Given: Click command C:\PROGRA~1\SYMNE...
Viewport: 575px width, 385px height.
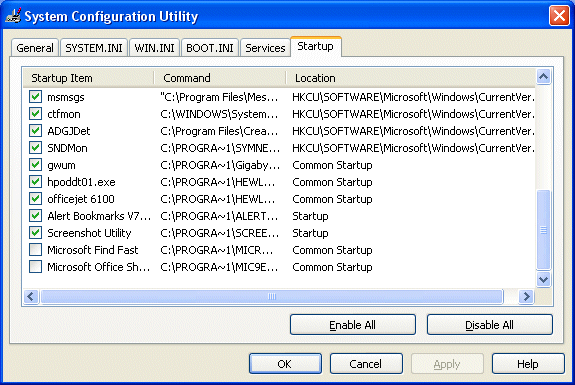Looking at the screenshot, I should click(220, 148).
